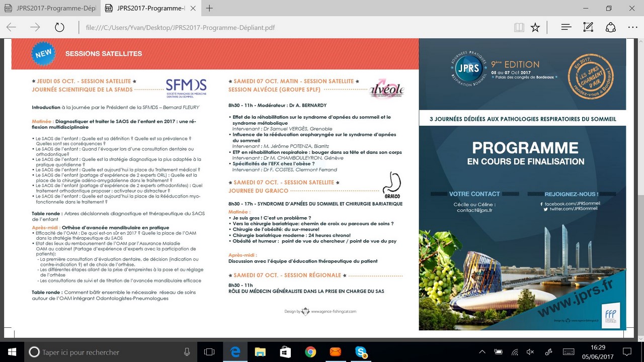Open File Explorer from the taskbar
This screenshot has height=362, width=644.
pyautogui.click(x=260, y=352)
